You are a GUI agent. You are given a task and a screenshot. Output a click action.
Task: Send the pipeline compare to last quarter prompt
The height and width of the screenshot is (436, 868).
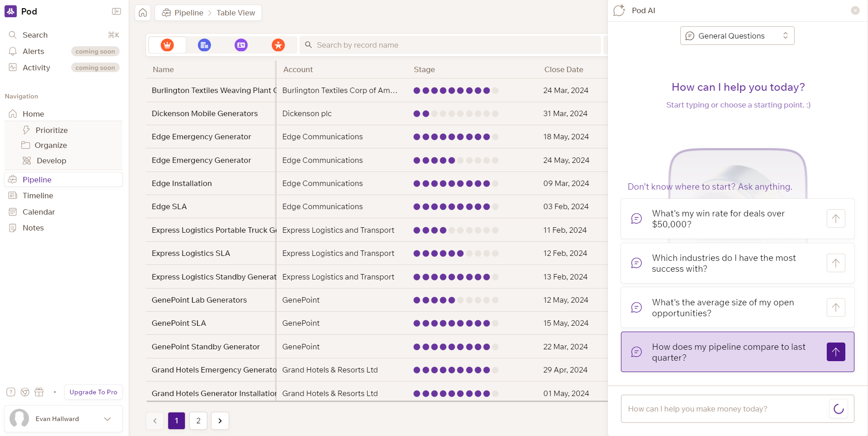(835, 352)
